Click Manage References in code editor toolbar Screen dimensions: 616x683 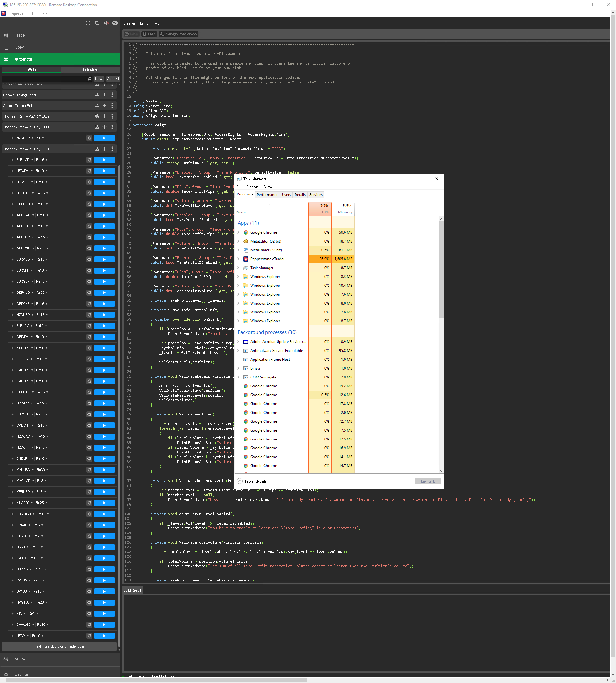point(178,34)
